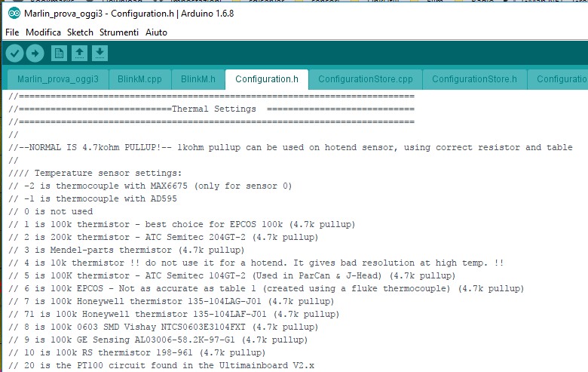
Task: Open the partially visible Configuratio… tab
Action: coord(559,79)
